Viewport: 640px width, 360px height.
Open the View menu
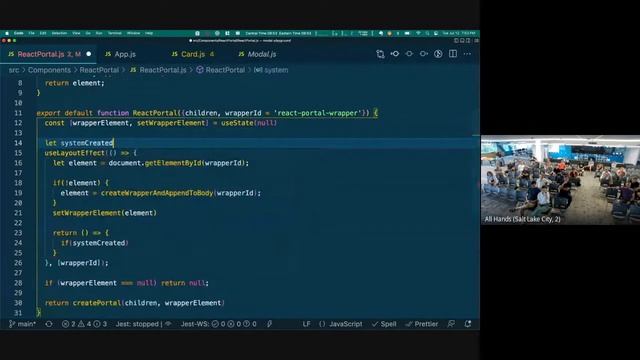pos(76,33)
